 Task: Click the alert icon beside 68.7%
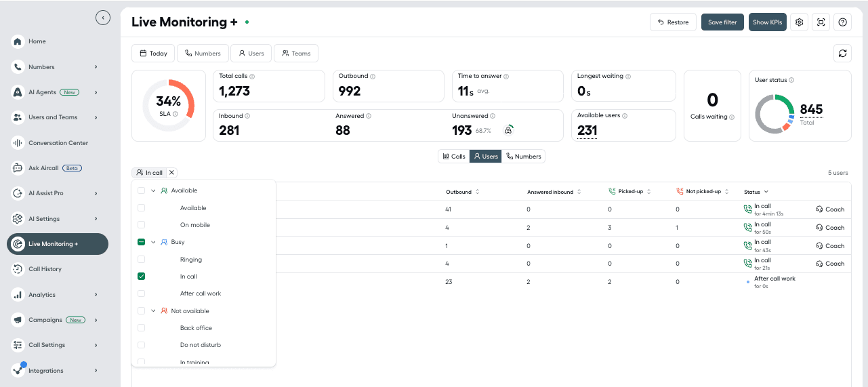point(509,129)
